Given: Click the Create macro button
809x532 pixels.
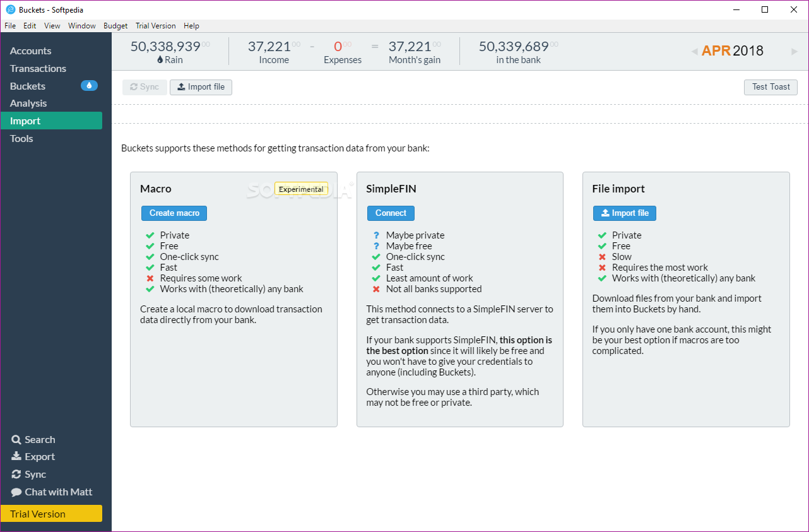Looking at the screenshot, I should 174,213.
